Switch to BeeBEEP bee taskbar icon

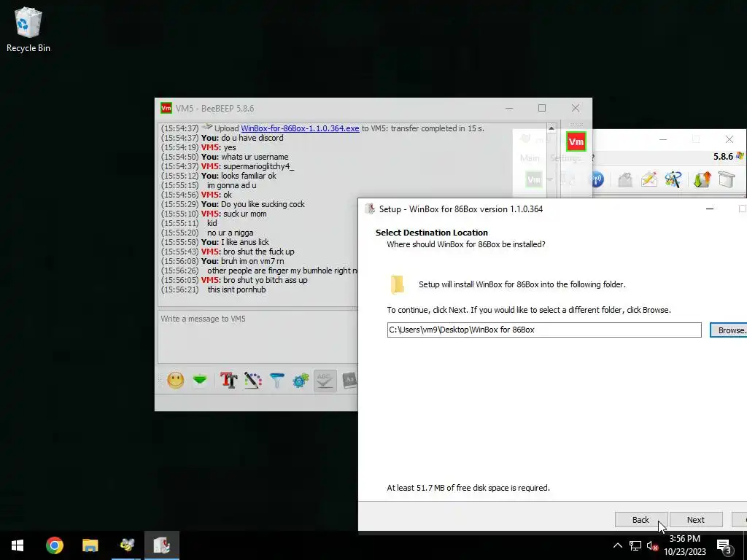click(127, 545)
